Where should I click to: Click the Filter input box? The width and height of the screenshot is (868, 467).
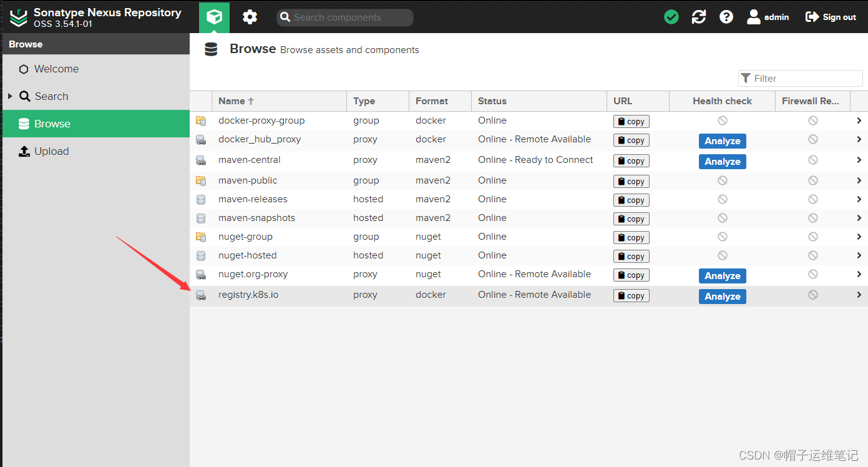pos(801,78)
